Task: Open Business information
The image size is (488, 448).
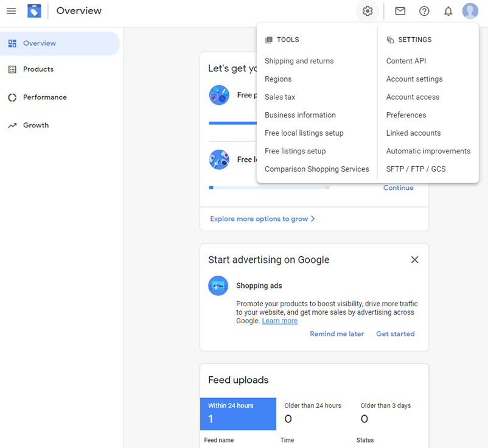Action: [x=301, y=115]
